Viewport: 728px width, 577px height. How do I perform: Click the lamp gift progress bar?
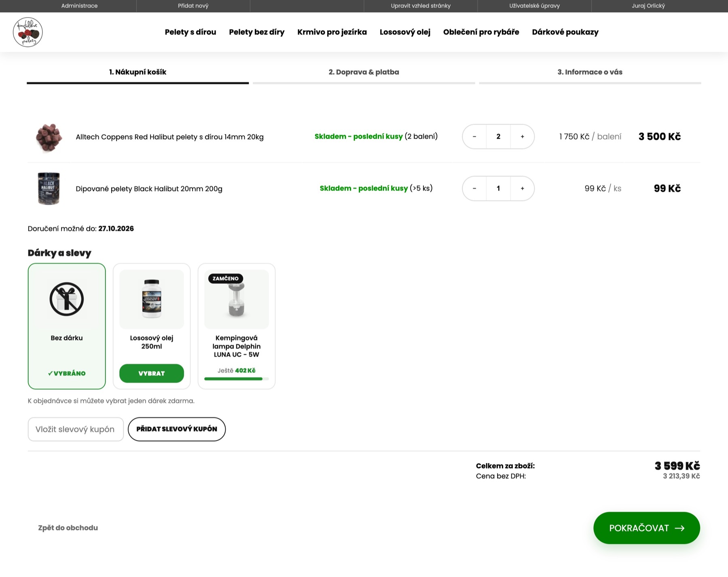[x=237, y=379]
